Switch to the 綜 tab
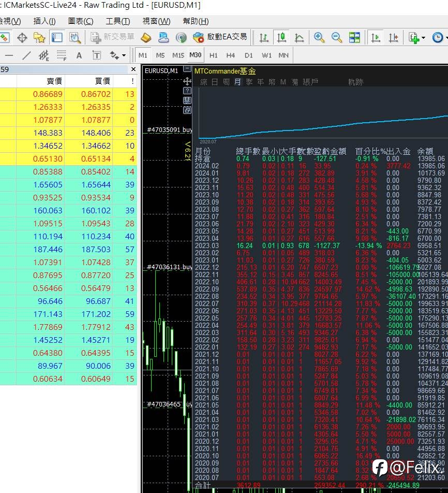Screen dimensions: 448x493 [204, 82]
